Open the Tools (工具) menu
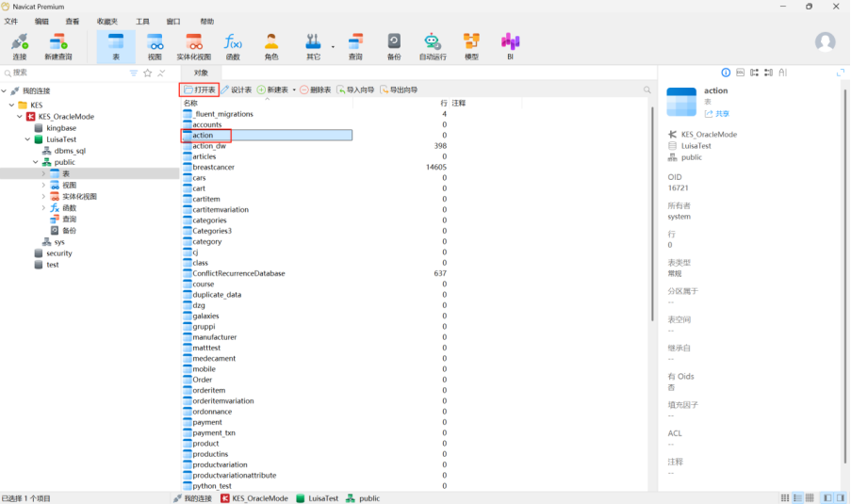Image resolution: width=851 pixels, height=504 pixels. click(142, 21)
